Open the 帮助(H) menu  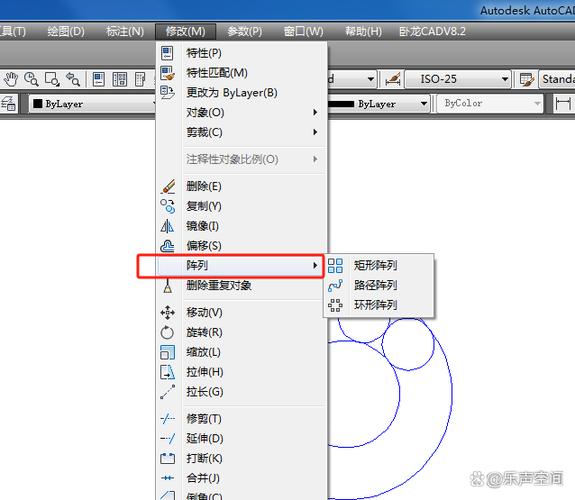click(363, 32)
